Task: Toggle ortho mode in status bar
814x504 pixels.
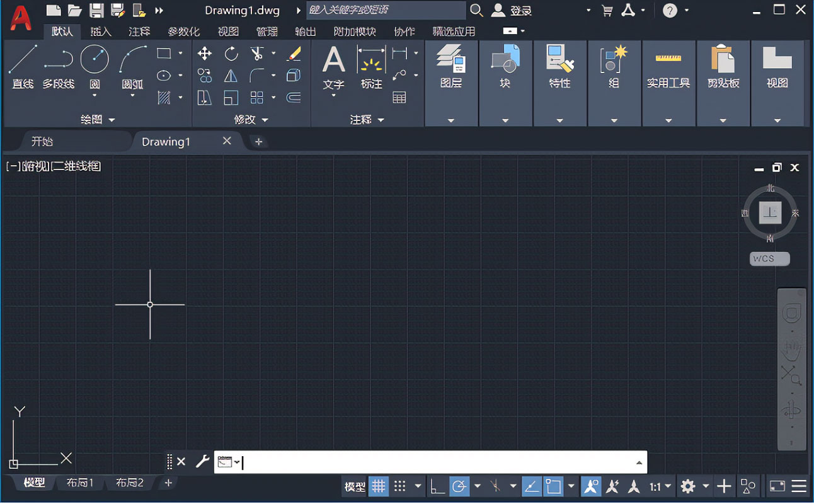Action: point(437,486)
